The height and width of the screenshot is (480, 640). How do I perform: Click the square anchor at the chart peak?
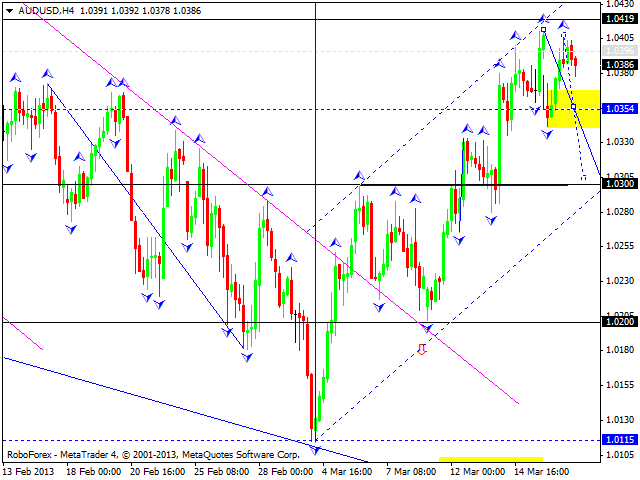(x=543, y=30)
